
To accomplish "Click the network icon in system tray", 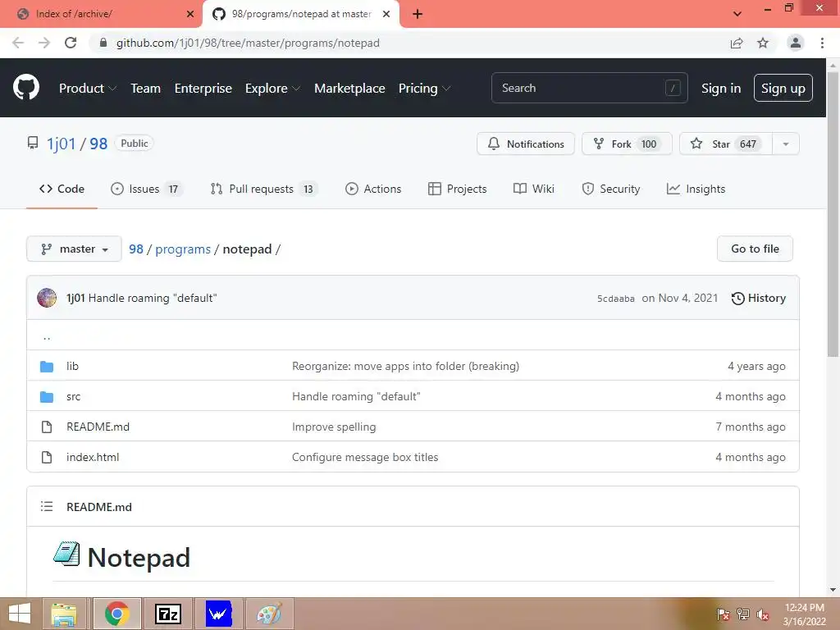I will (x=743, y=614).
